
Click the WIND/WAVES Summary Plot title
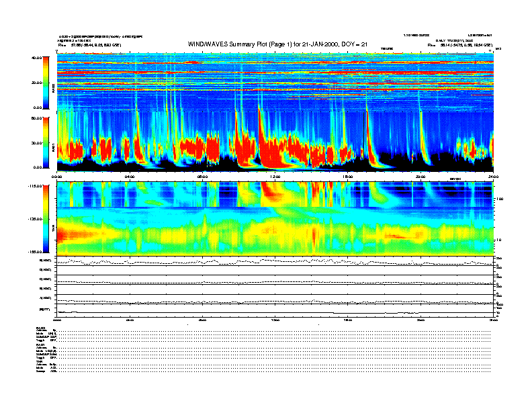(x=275, y=44)
